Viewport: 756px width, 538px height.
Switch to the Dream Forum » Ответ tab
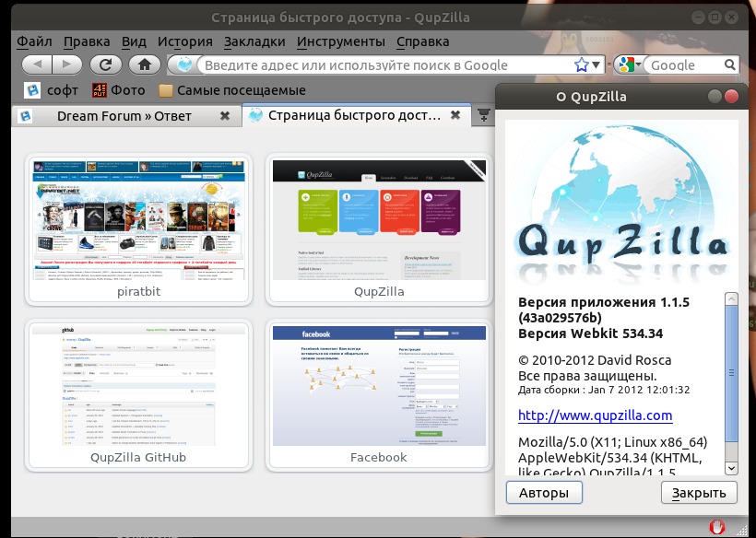click(x=124, y=116)
